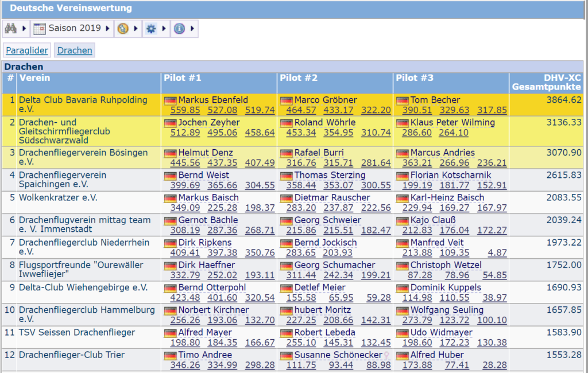The width and height of the screenshot is (588, 373).
Task: Click the flag icon beside Markus Baisch
Action: point(170,199)
